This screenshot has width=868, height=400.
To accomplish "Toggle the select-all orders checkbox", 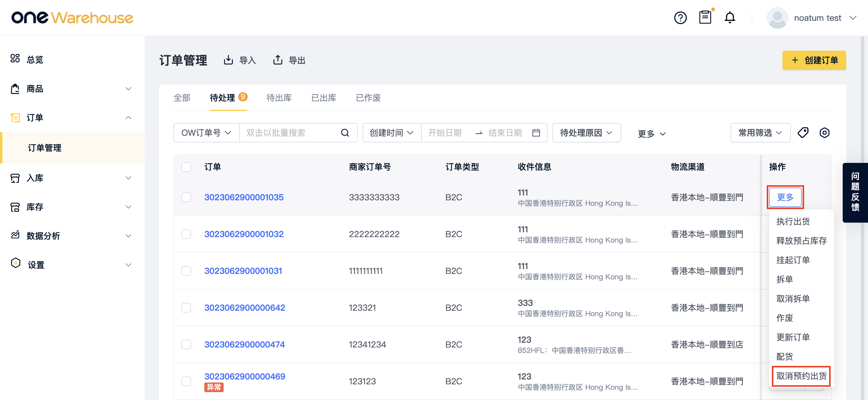I will pyautogui.click(x=186, y=167).
